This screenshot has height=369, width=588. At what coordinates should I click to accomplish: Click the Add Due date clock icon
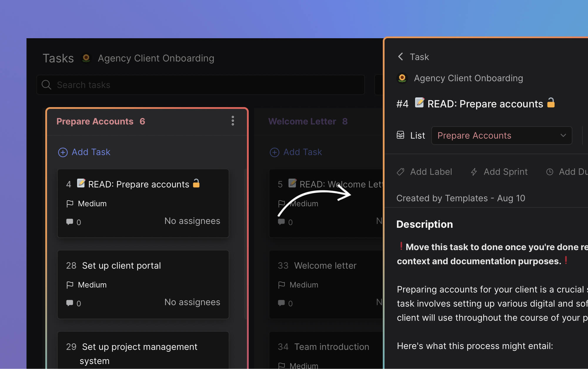pyautogui.click(x=549, y=172)
